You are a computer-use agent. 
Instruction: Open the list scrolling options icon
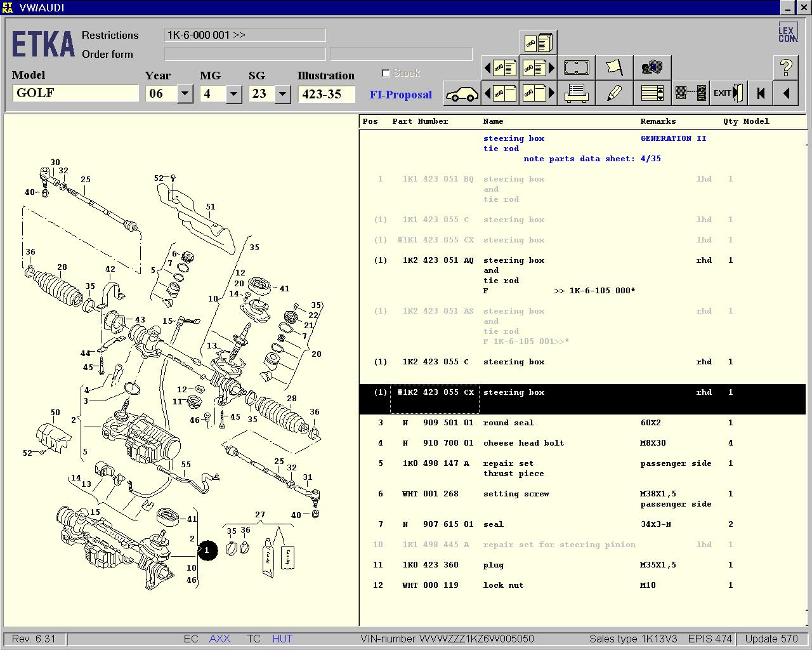(652, 93)
